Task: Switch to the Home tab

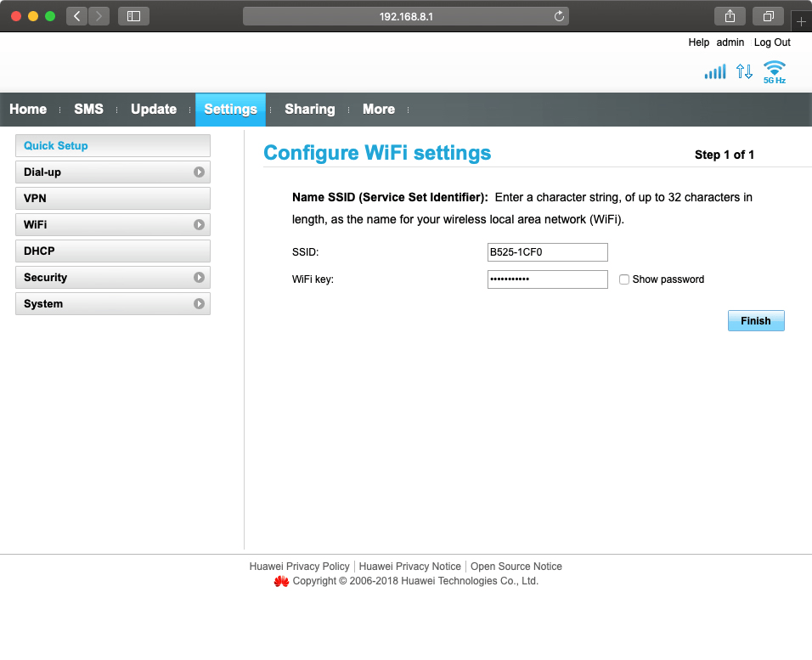Action: (x=28, y=110)
